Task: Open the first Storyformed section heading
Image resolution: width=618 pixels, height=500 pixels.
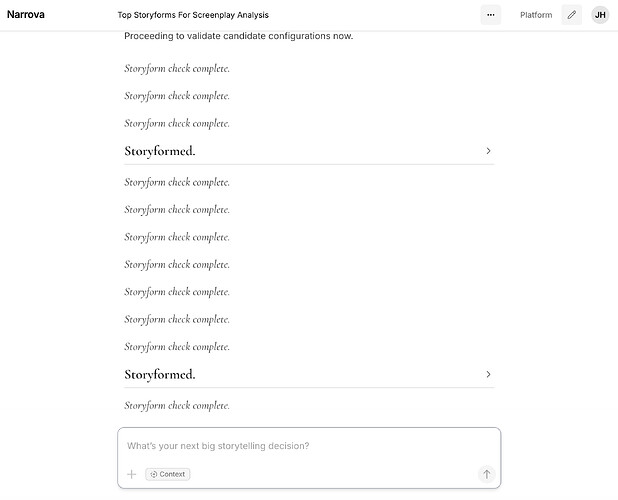Action: (x=160, y=151)
